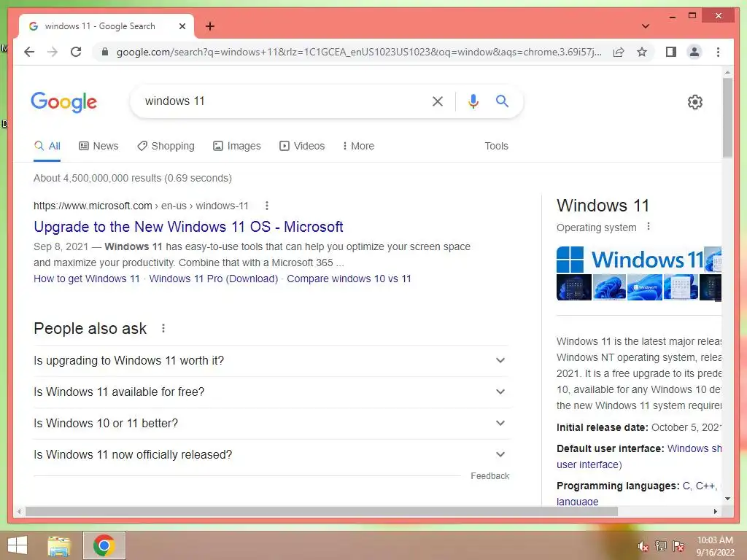Go to Google homepage via logo
The height and width of the screenshot is (560, 747).
coord(64,102)
